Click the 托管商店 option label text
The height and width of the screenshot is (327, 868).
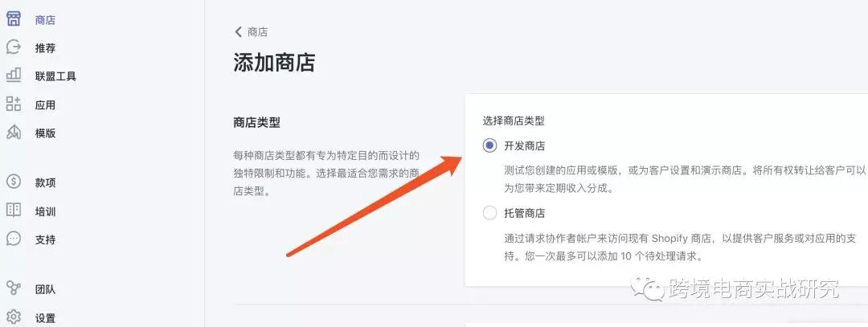[524, 214]
